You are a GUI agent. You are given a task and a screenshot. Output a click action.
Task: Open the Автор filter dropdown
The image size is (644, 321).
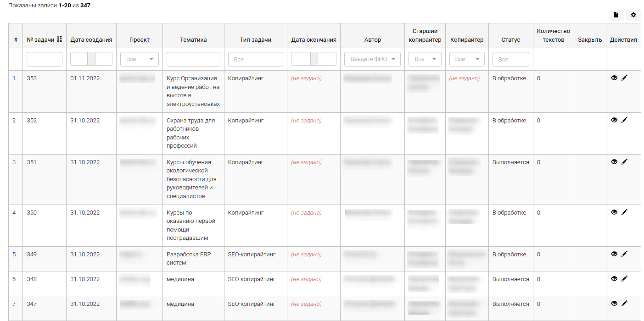coord(372,59)
